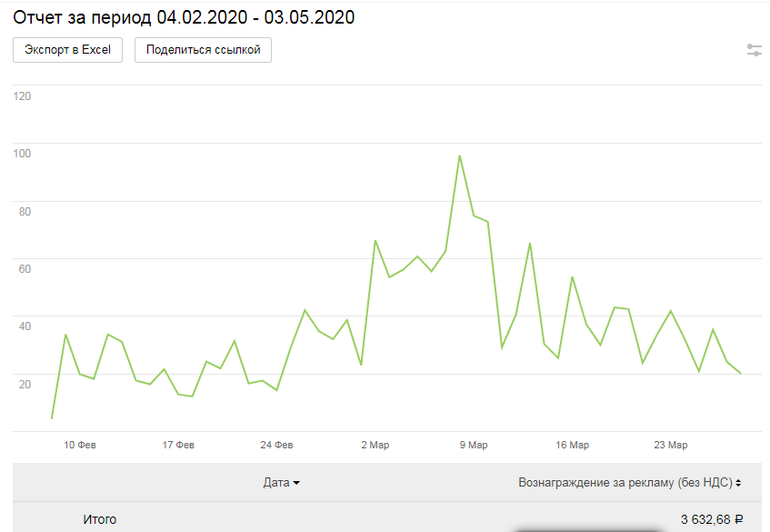Click the 24 Фев date label
770x532 pixels.
coord(276,446)
